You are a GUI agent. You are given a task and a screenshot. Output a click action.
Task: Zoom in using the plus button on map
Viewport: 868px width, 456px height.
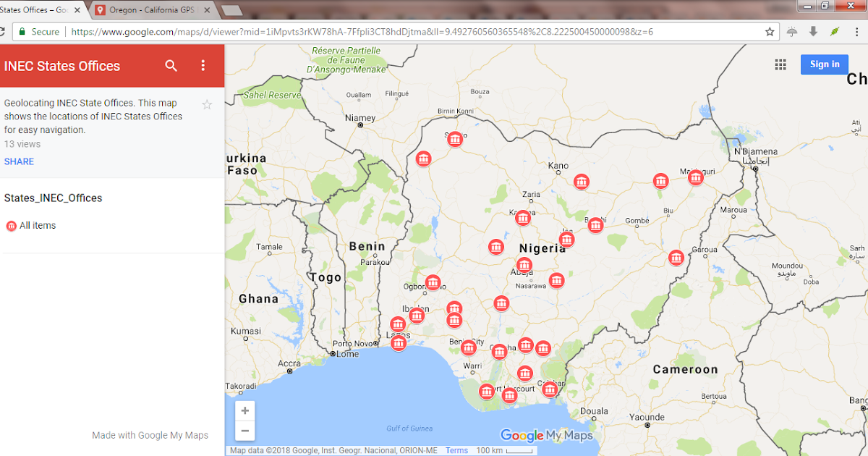tap(244, 410)
